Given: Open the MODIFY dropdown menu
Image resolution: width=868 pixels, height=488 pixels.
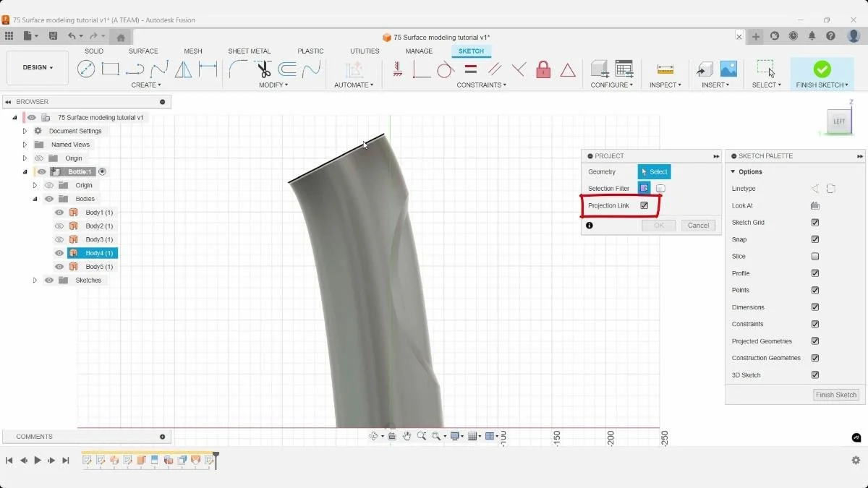Looking at the screenshot, I should [x=273, y=85].
